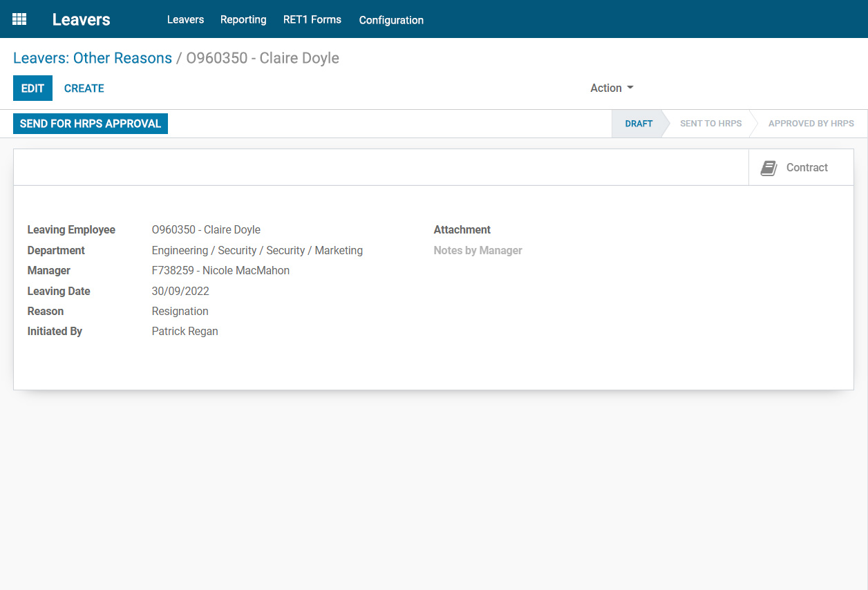Open the Contract smart button

800,167
